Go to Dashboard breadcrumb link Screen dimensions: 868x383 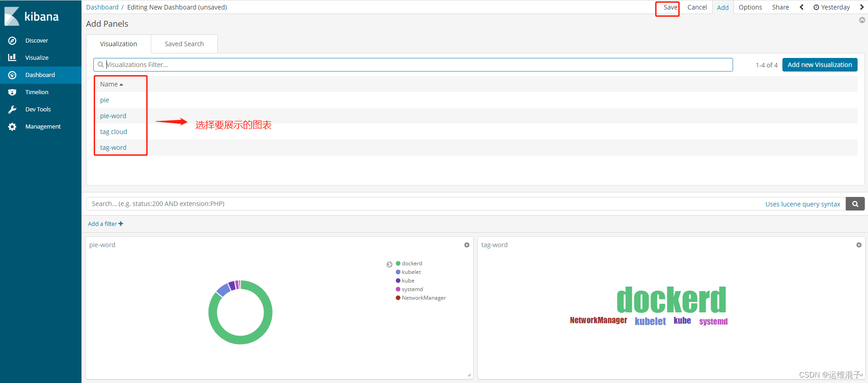click(102, 7)
